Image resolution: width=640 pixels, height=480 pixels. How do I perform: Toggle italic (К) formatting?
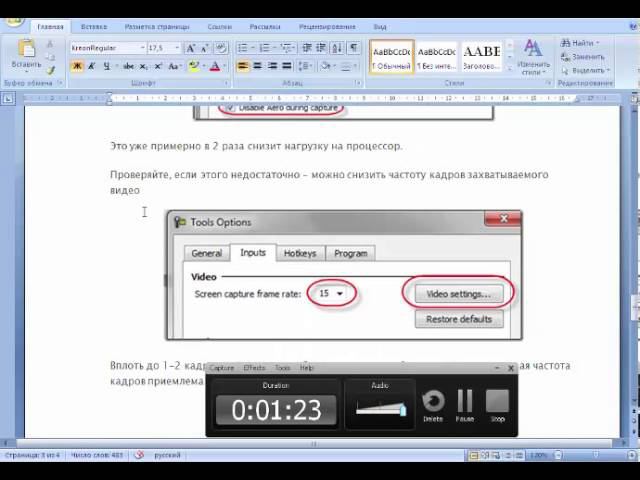point(92,66)
